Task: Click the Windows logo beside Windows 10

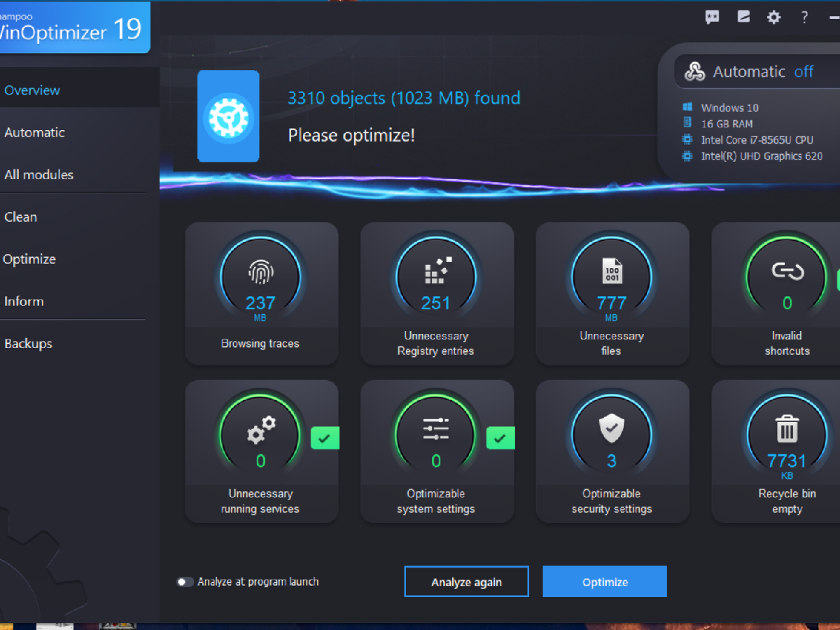Action: [x=687, y=107]
